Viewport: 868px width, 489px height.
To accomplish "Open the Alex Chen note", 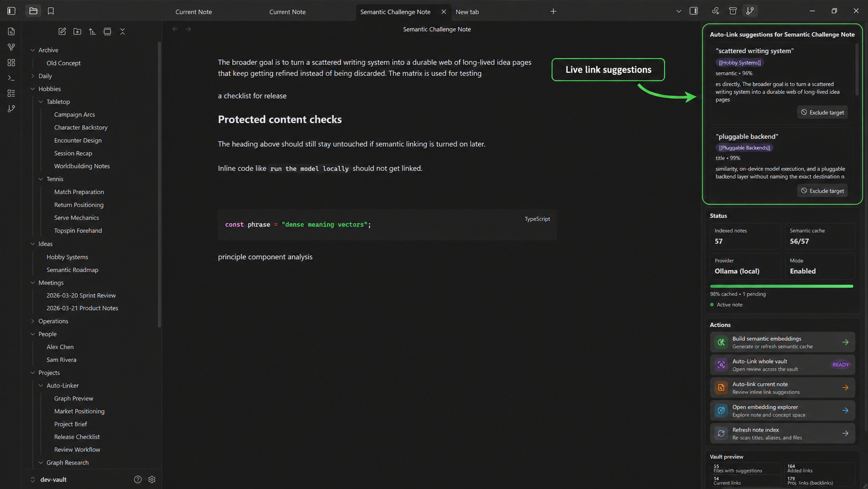I will [60, 347].
